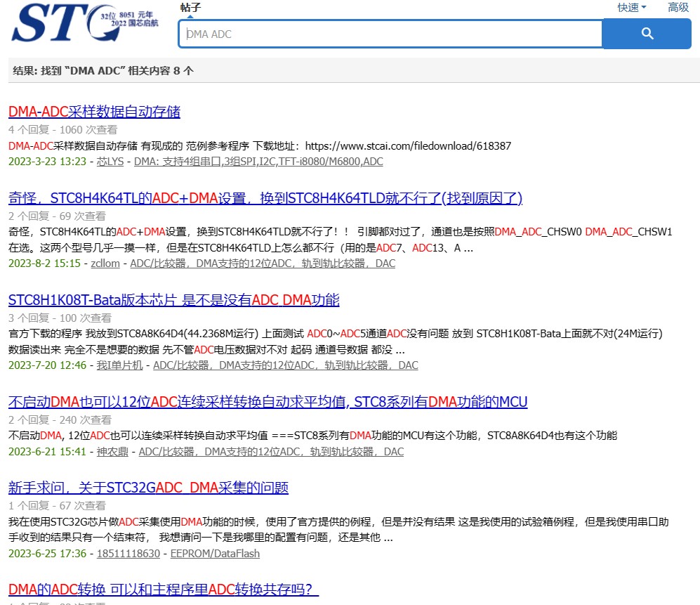Open ADC/比较器 forum link under 神农鼎 post

click(271, 452)
